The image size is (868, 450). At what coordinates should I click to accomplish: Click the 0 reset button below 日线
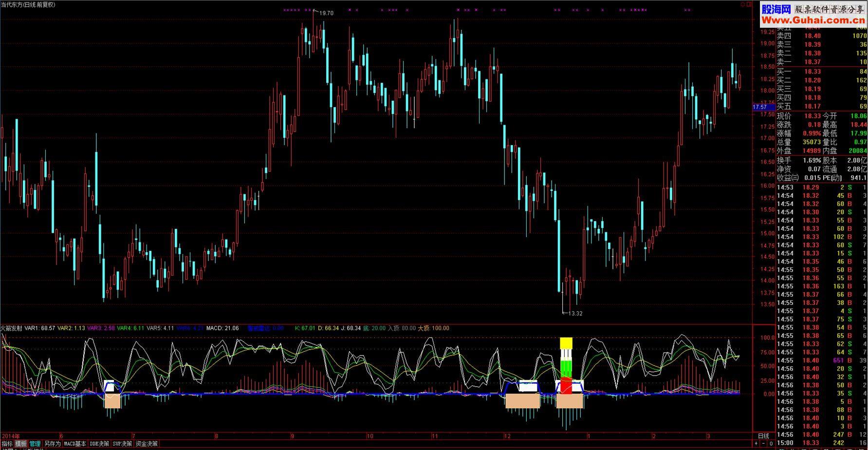pos(771,444)
